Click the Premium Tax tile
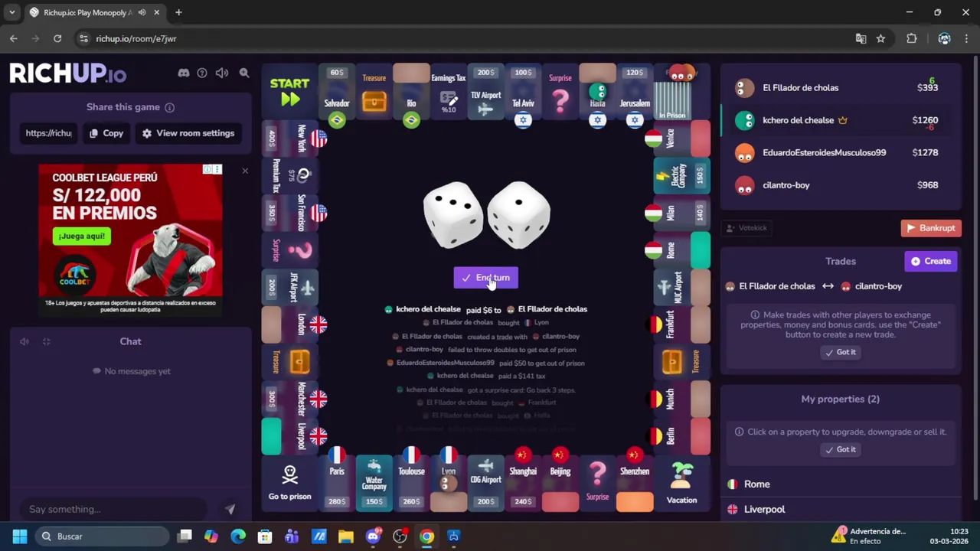 click(289, 175)
